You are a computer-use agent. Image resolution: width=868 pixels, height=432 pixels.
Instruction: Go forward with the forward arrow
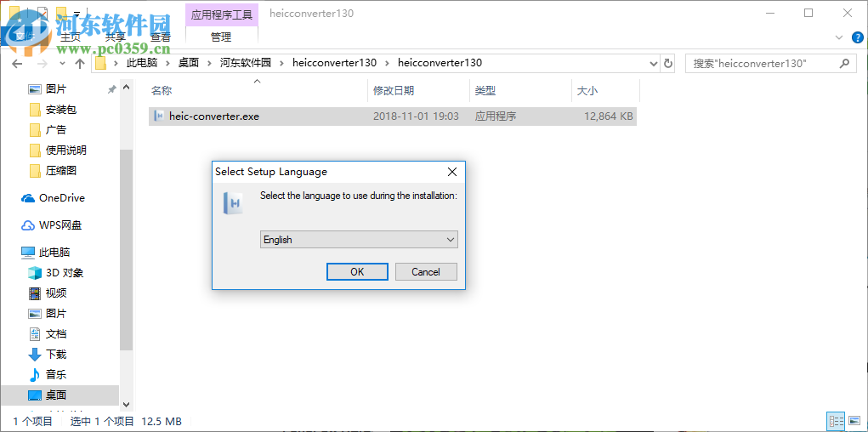point(42,63)
